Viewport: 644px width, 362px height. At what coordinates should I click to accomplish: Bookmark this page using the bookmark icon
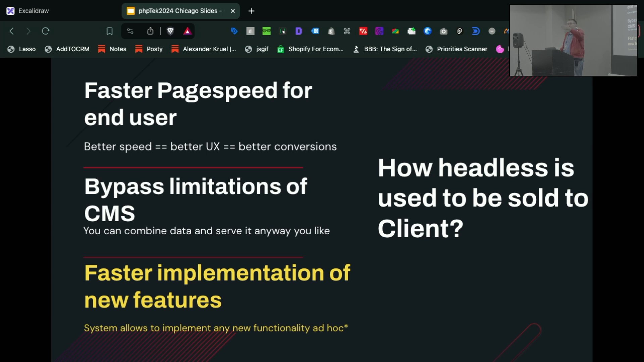tap(109, 31)
